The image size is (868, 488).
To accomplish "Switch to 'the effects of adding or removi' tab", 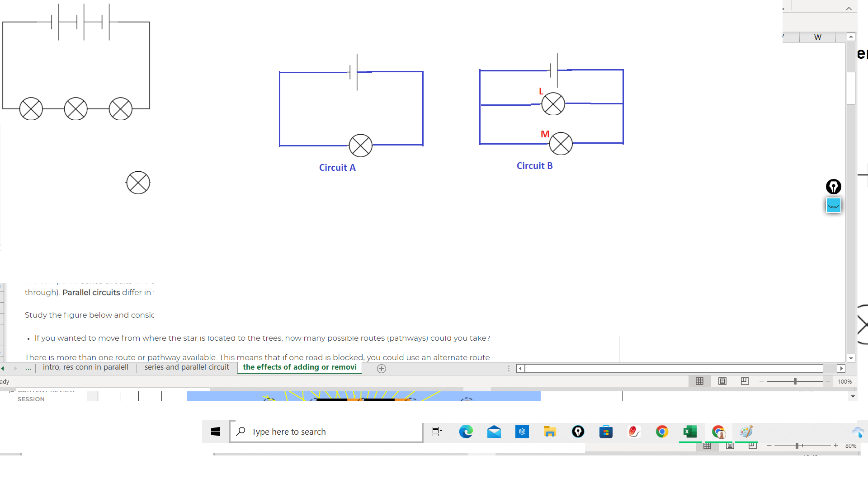I will [299, 367].
